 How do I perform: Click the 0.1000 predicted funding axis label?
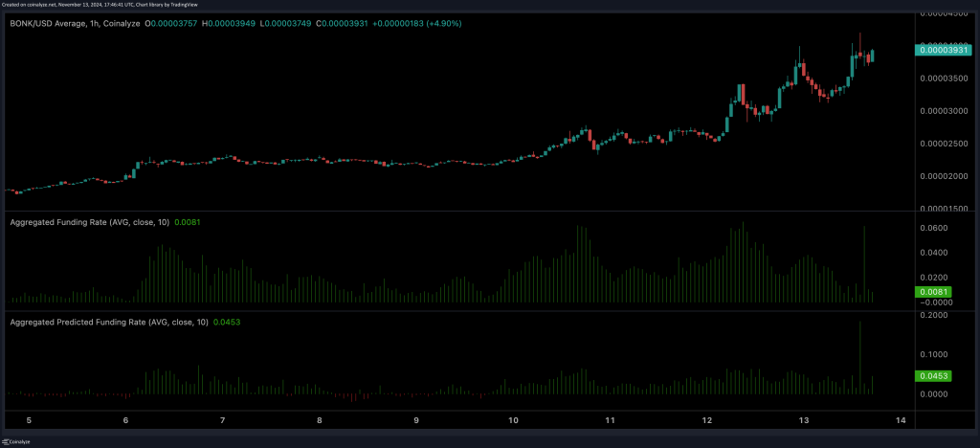point(934,354)
